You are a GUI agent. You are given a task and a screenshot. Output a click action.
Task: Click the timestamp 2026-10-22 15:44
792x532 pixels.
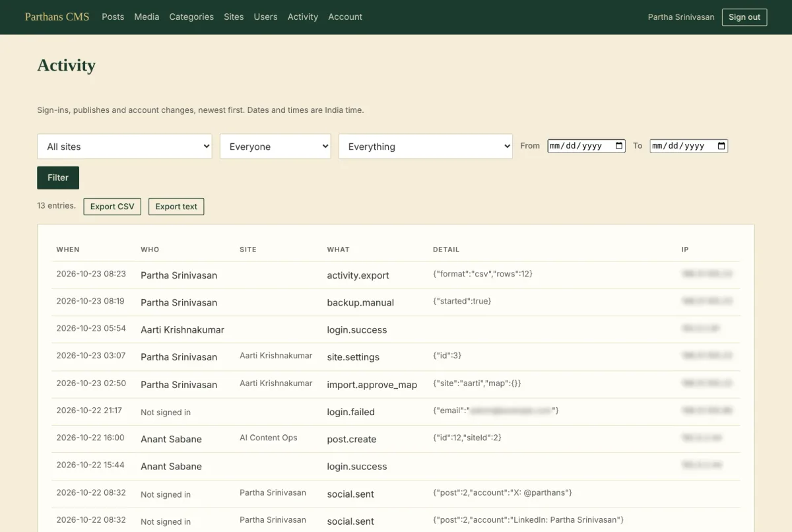(90, 465)
